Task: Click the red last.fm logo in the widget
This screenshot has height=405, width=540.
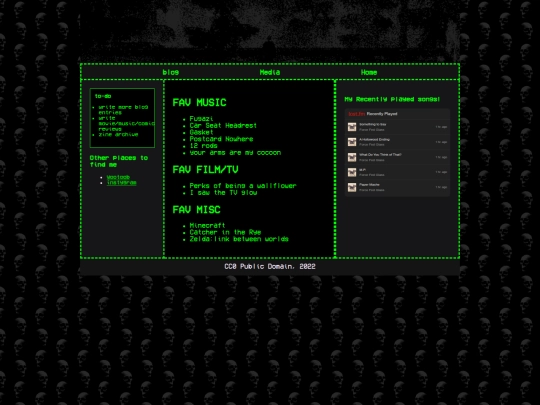Action: pyautogui.click(x=356, y=114)
